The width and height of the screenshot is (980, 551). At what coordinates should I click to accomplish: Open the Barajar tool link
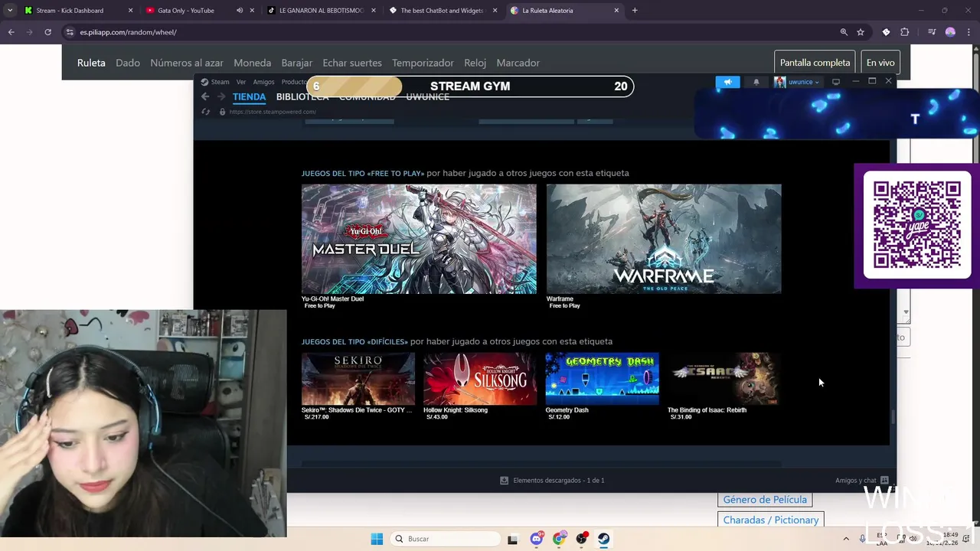click(297, 63)
